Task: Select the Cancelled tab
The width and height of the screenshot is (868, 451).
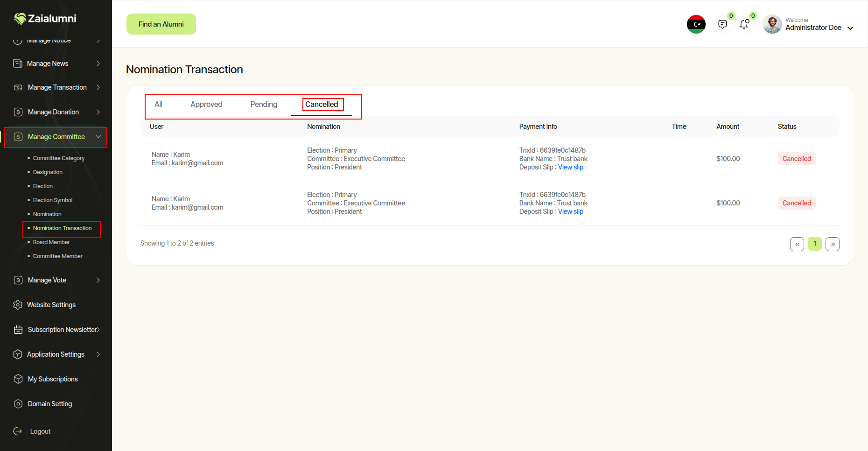Action: (x=322, y=105)
